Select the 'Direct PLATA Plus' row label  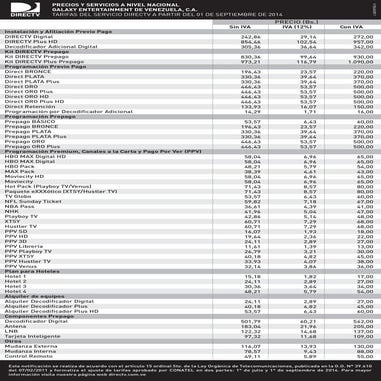pyautogui.click(x=32, y=82)
